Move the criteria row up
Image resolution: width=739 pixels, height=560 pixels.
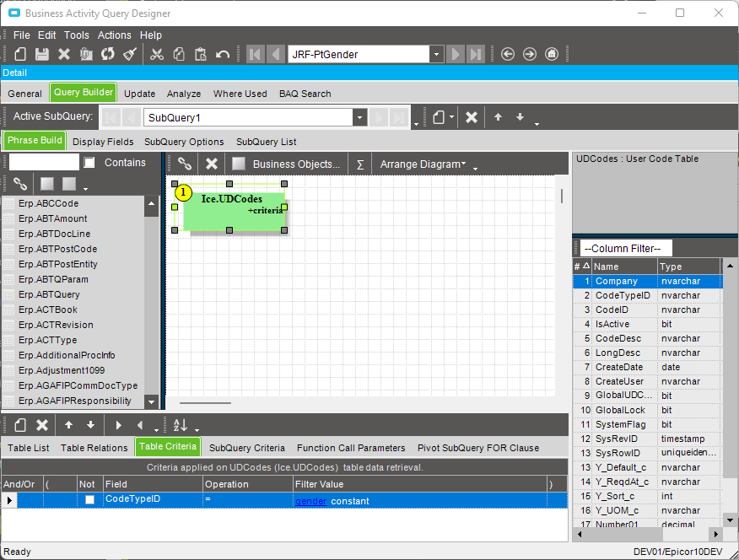click(69, 425)
